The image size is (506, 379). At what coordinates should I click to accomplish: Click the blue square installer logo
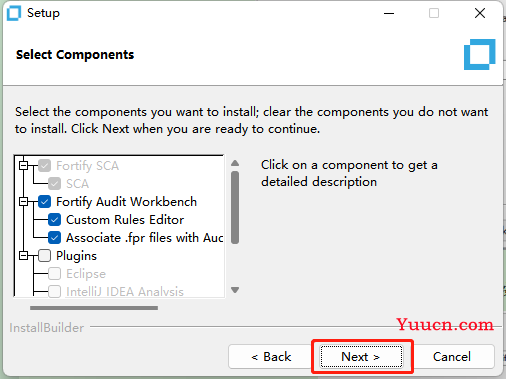click(479, 54)
